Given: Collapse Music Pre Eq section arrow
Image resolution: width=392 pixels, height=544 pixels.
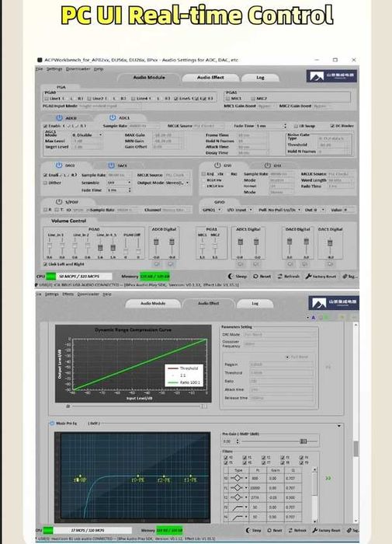Looking at the screenshot, I should point(339,426).
